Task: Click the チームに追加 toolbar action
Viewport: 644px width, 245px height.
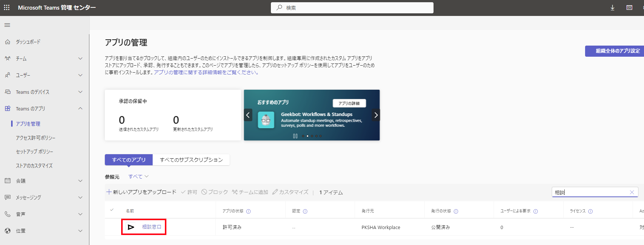Action: [x=250, y=192]
